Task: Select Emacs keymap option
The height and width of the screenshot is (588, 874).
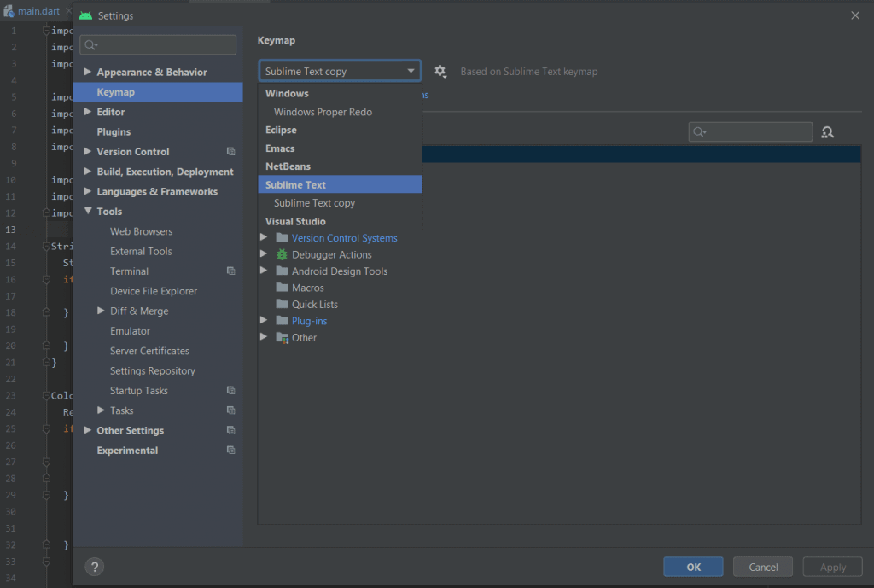Action: (340, 148)
